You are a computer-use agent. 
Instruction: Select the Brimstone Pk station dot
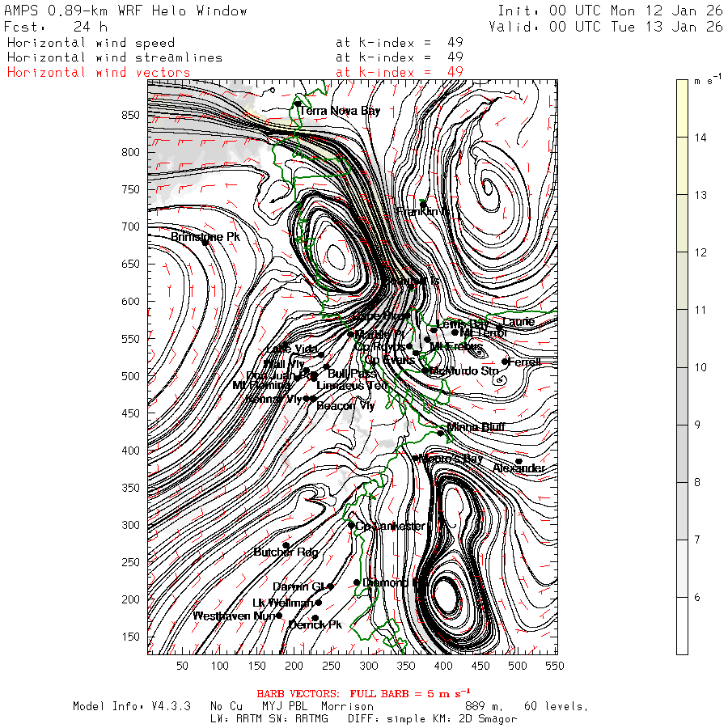tap(206, 242)
